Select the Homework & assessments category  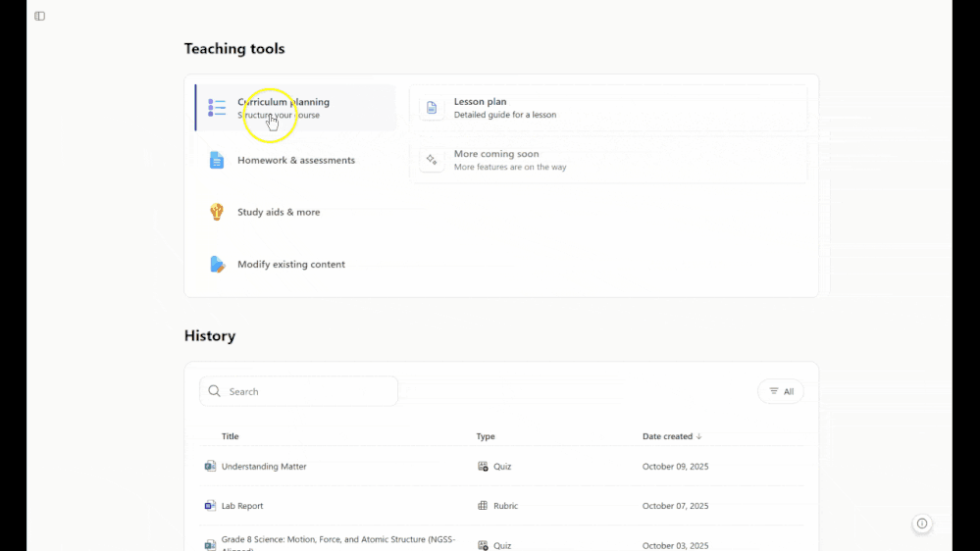296,160
